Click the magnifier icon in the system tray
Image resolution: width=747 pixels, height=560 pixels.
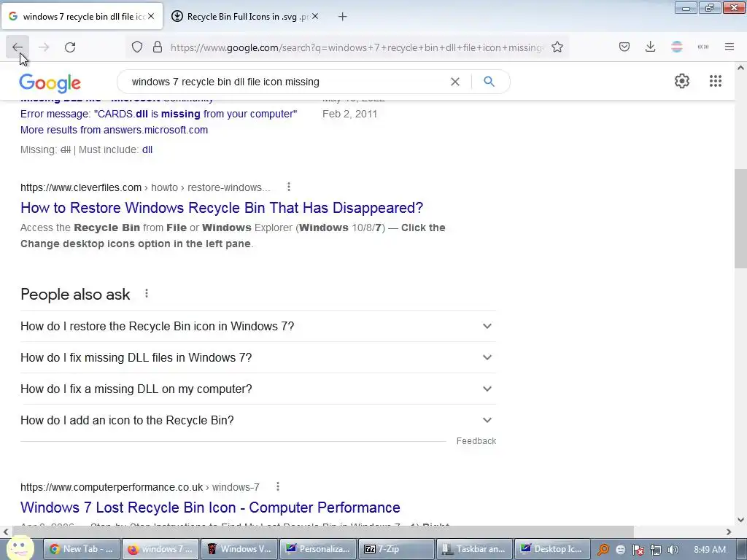point(603,550)
